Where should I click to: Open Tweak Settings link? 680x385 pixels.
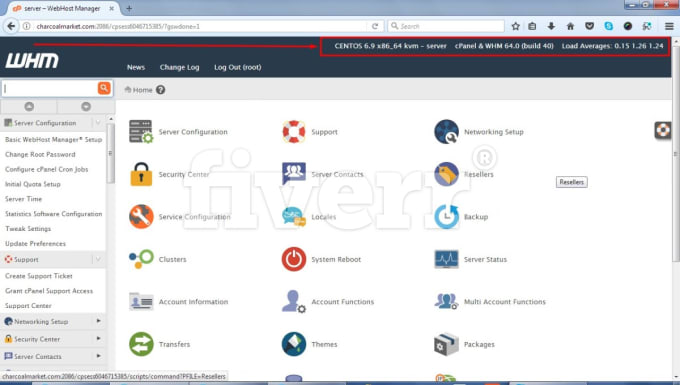[x=28, y=228]
